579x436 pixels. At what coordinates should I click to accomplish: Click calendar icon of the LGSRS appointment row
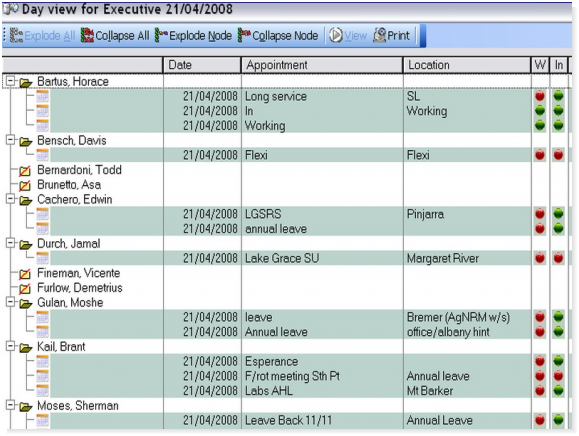[x=42, y=214]
